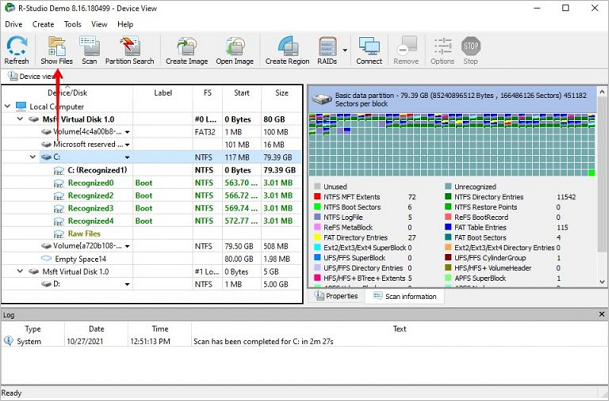This screenshot has height=401, width=609.
Task: Click the bright green block in disk map
Action: 592,173
